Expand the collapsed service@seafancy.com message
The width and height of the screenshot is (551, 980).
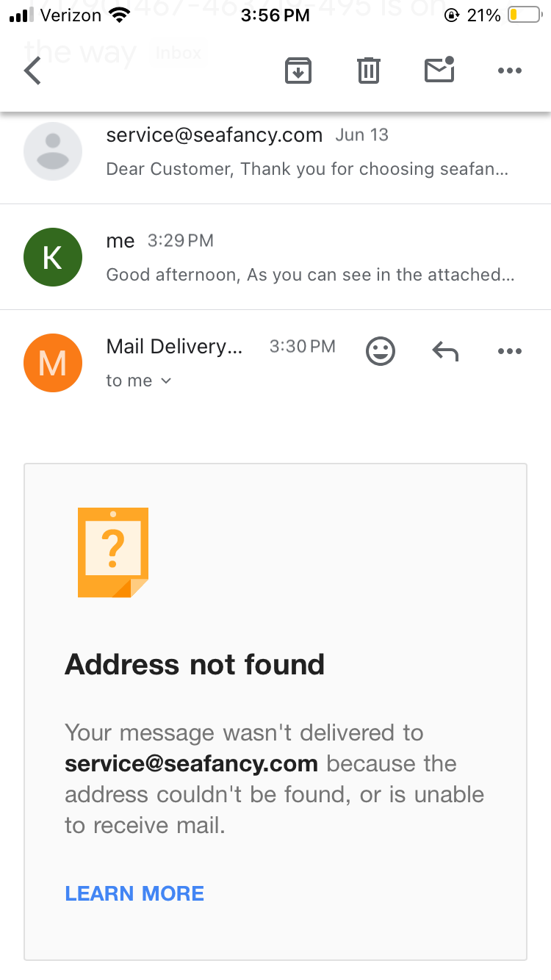click(275, 151)
